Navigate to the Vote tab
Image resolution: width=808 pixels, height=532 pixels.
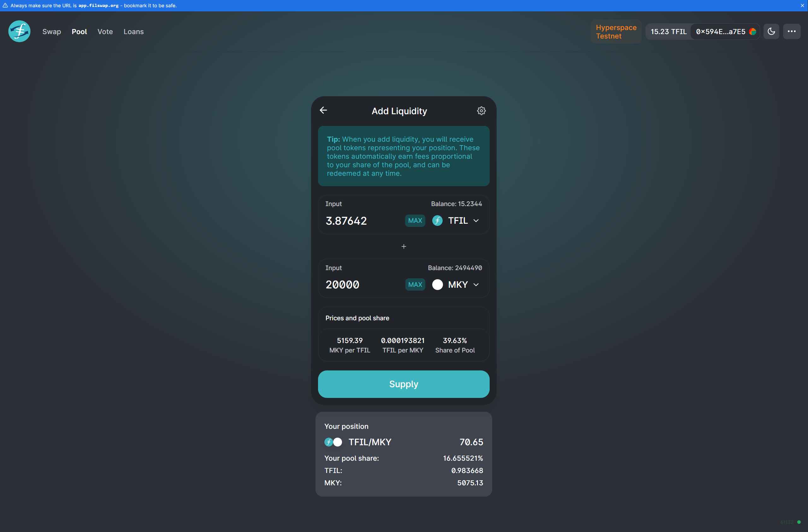pos(105,32)
